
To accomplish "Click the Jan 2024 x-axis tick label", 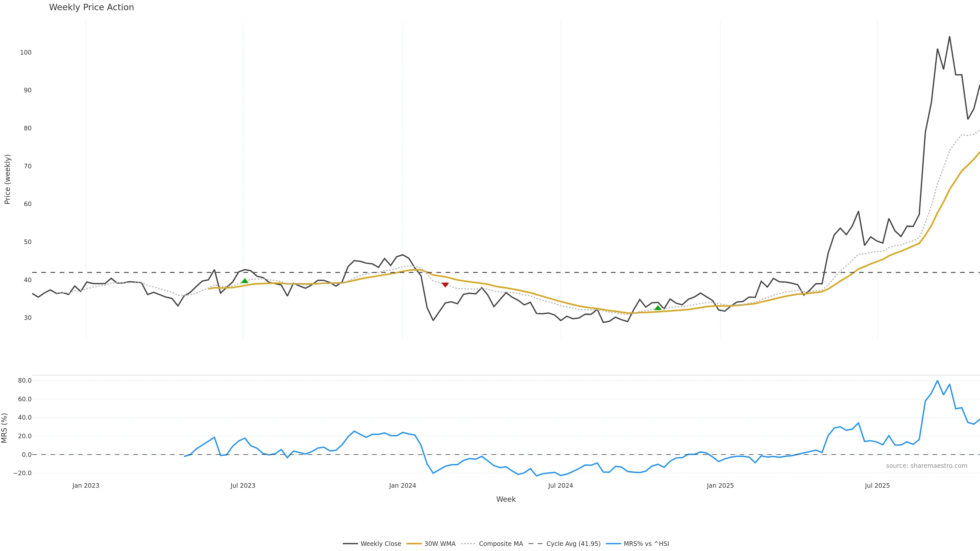I will pos(402,486).
